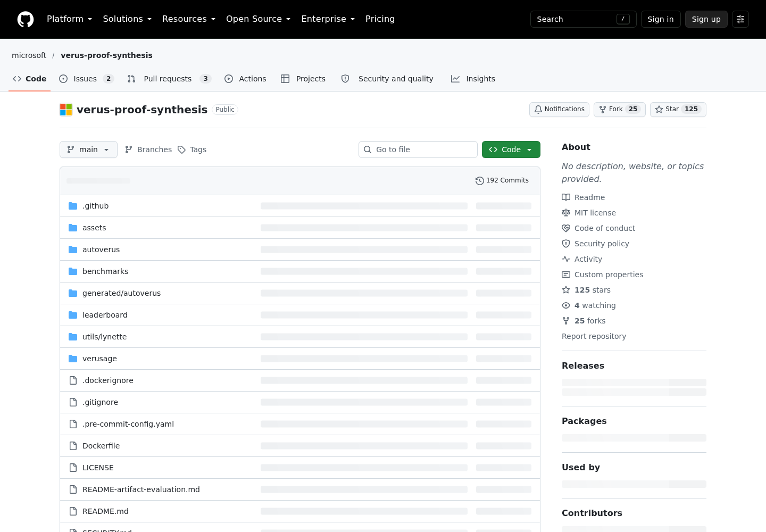Screen dimensions: 766x532
Task: Open the Dockerfile file
Action: pos(101,446)
